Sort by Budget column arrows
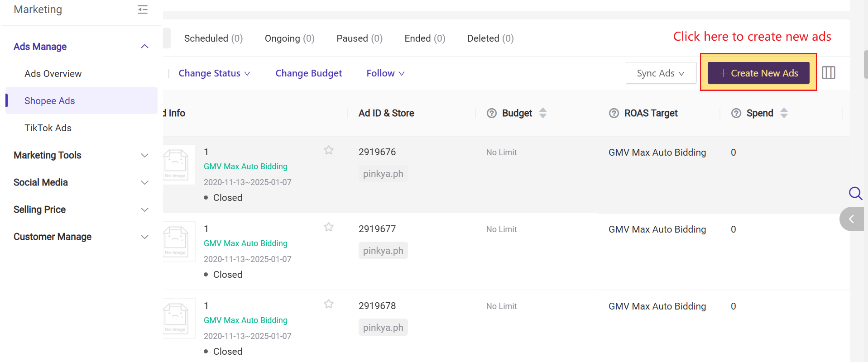The width and height of the screenshot is (868, 362). point(543,113)
